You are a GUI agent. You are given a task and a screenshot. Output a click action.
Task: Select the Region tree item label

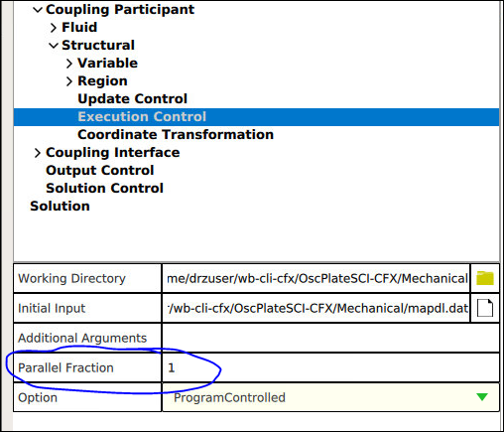(102, 80)
